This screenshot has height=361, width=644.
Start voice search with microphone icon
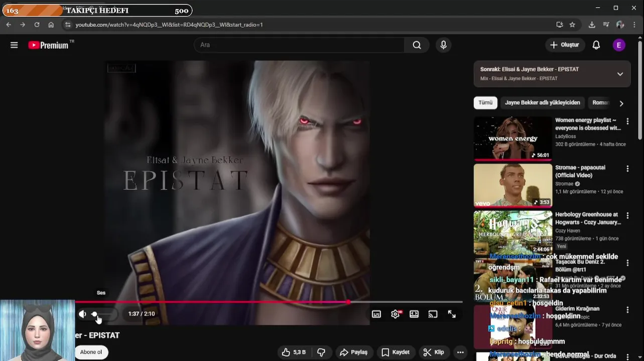pos(443,45)
